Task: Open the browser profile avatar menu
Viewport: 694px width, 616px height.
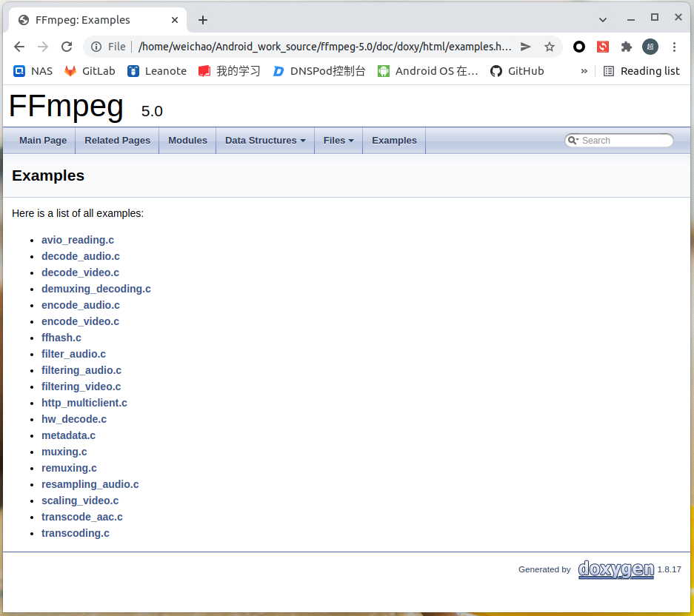Action: (x=650, y=46)
